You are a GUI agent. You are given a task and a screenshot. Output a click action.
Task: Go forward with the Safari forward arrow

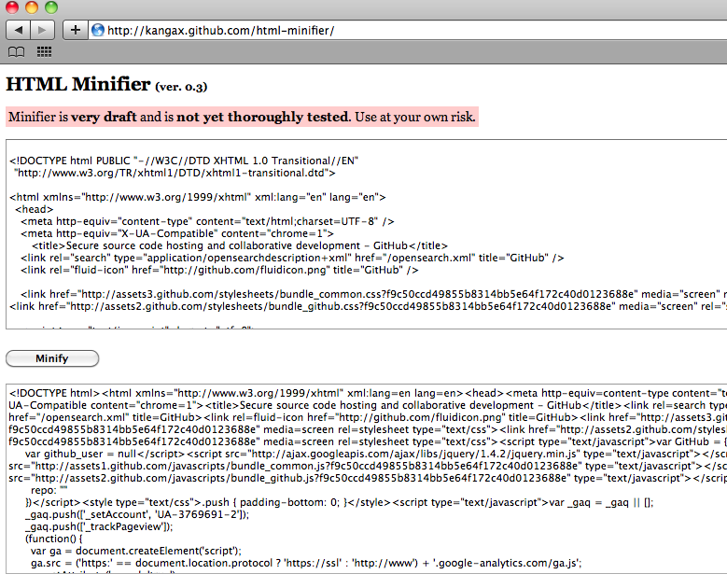pyautogui.click(x=42, y=30)
